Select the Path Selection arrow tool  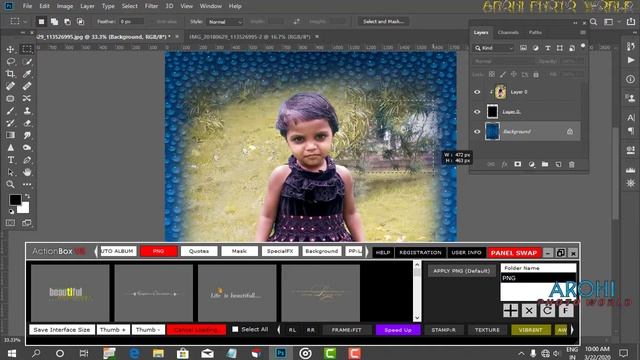point(10,172)
